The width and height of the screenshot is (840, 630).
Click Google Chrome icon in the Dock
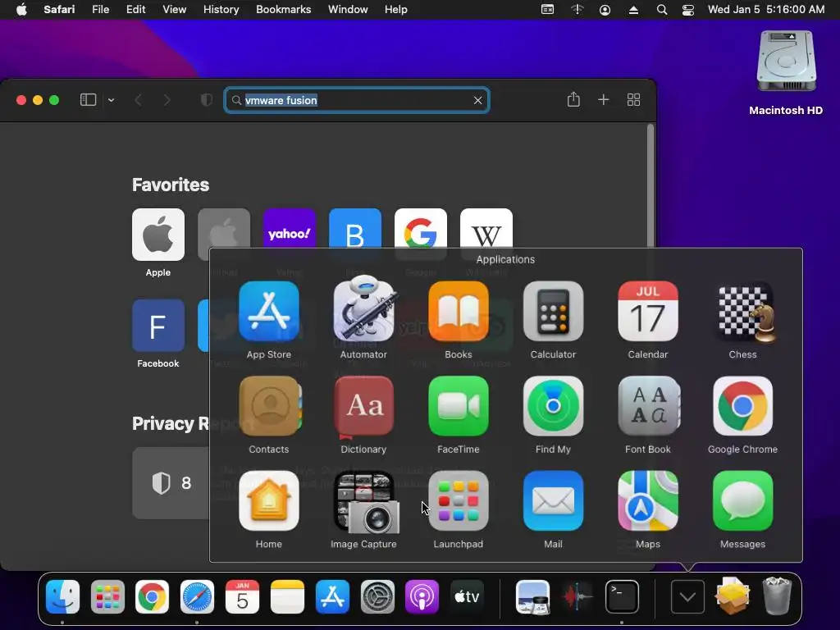pyautogui.click(x=152, y=596)
